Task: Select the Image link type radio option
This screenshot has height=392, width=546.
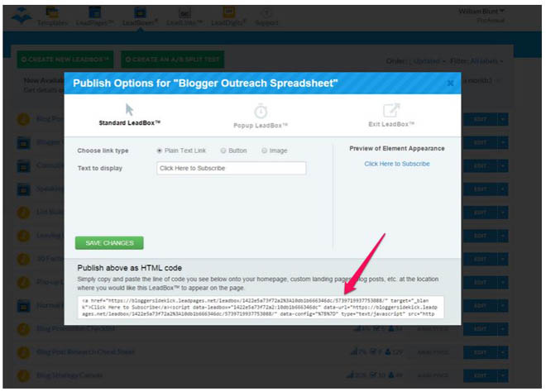Action: coord(264,151)
